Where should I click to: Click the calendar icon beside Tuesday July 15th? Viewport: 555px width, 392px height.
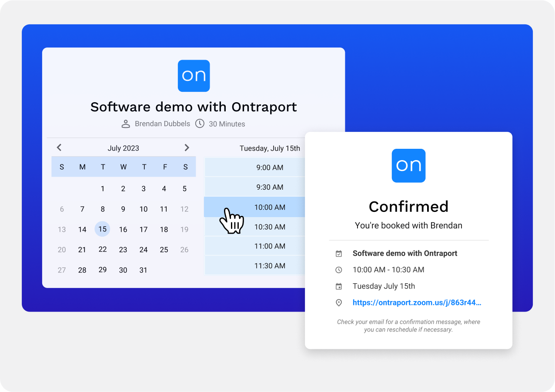pyautogui.click(x=339, y=287)
